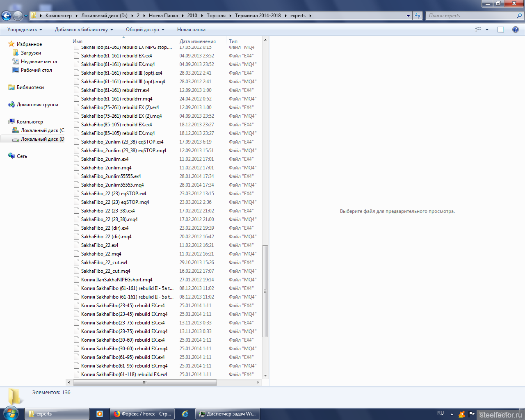The width and height of the screenshot is (525, 420).
Task: Click the Back navigation arrow button
Action: pyautogui.click(x=6, y=16)
